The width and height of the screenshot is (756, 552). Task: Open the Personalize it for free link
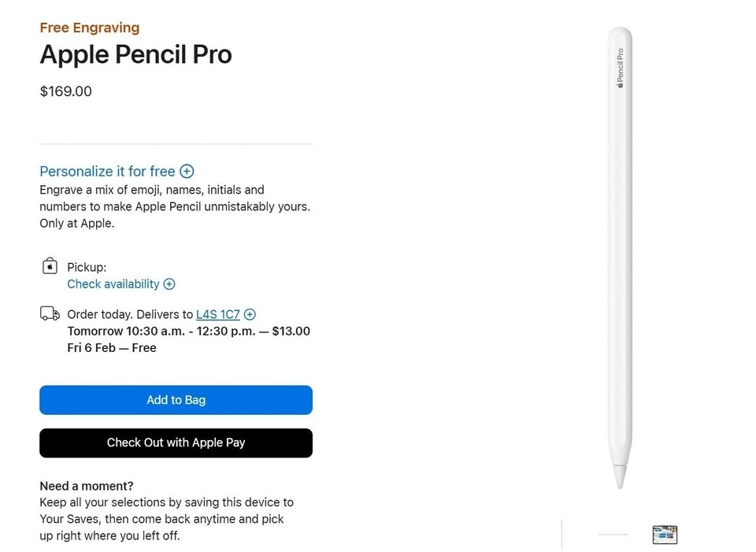coord(107,172)
